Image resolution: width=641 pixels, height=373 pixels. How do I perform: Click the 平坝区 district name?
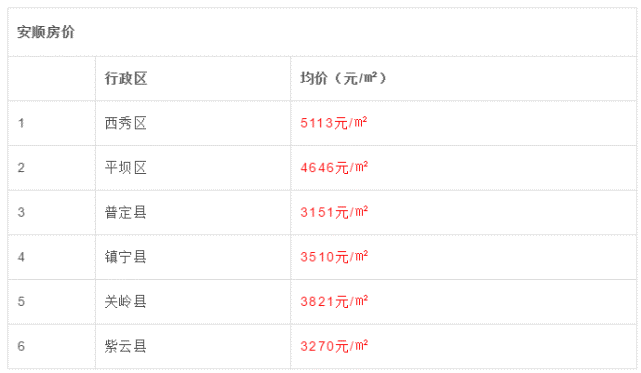(126, 168)
